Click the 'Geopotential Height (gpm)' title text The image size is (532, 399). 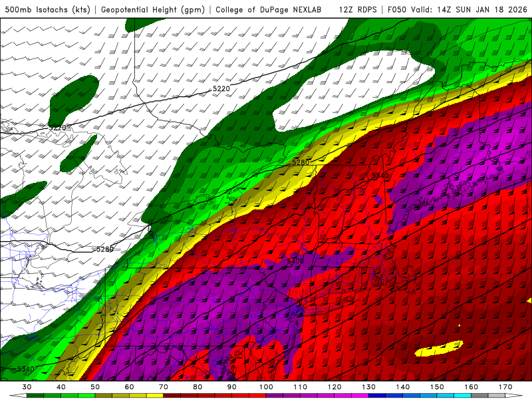153,10
